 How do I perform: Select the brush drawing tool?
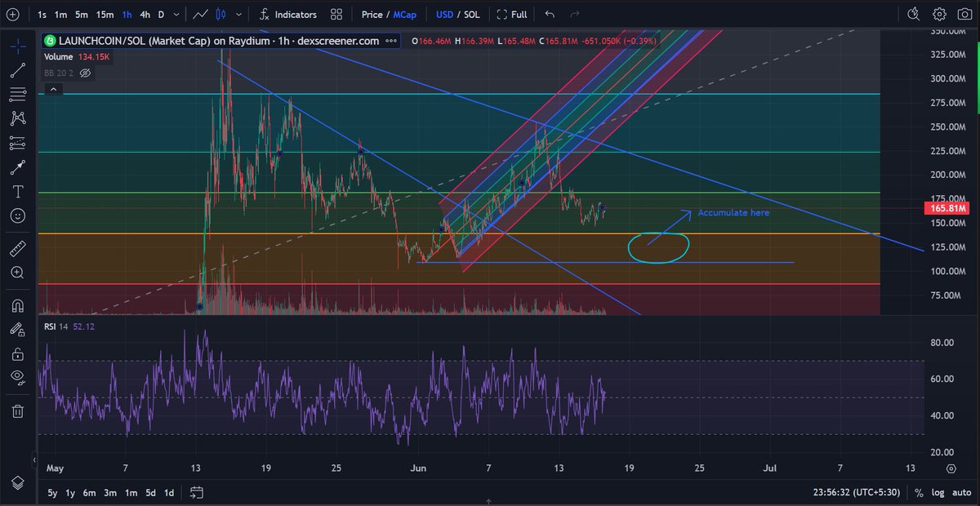coord(17,167)
